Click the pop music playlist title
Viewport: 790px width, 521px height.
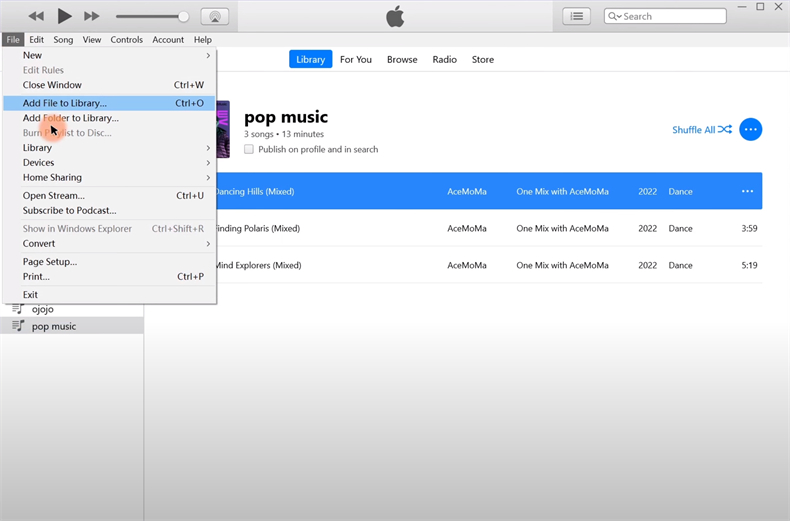pyautogui.click(x=286, y=117)
